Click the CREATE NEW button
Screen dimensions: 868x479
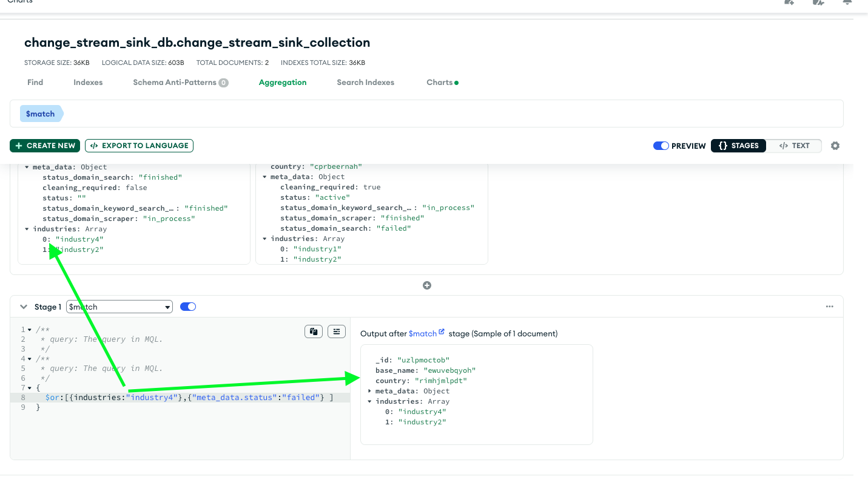point(45,146)
